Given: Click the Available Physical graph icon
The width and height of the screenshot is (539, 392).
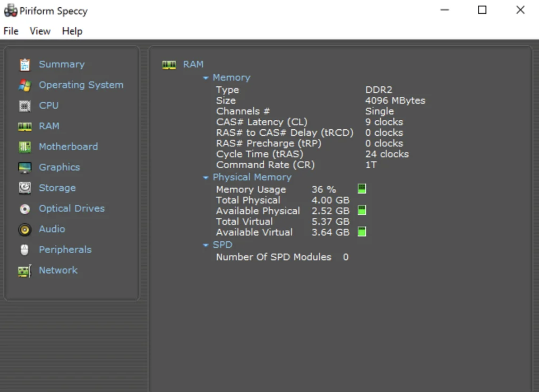Looking at the screenshot, I should coord(362,210).
